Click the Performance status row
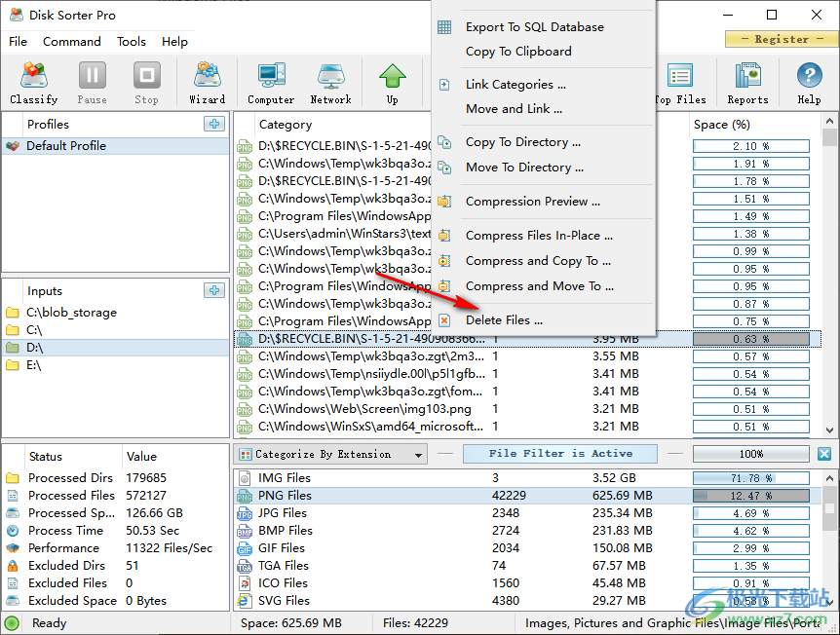This screenshot has height=635, width=840. (116, 548)
